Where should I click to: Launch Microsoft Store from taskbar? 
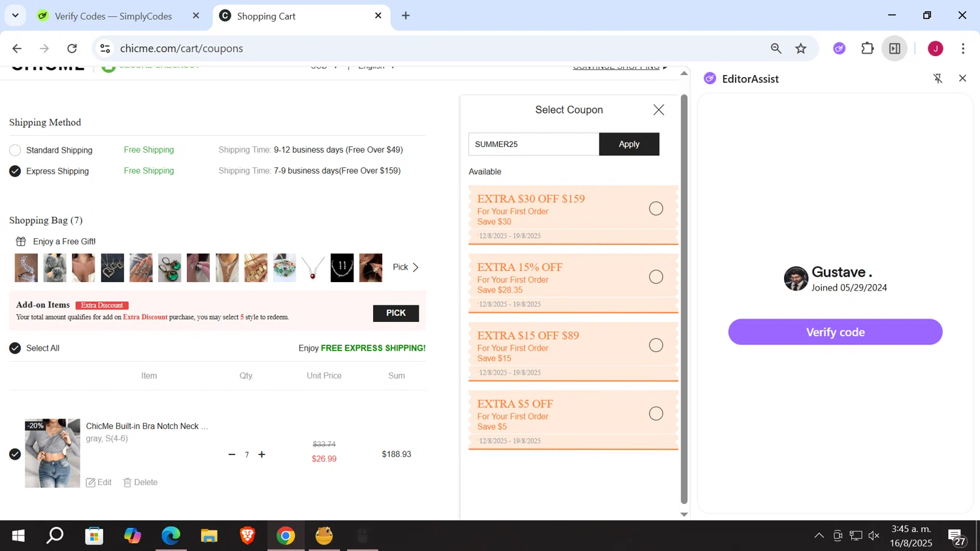pyautogui.click(x=94, y=536)
